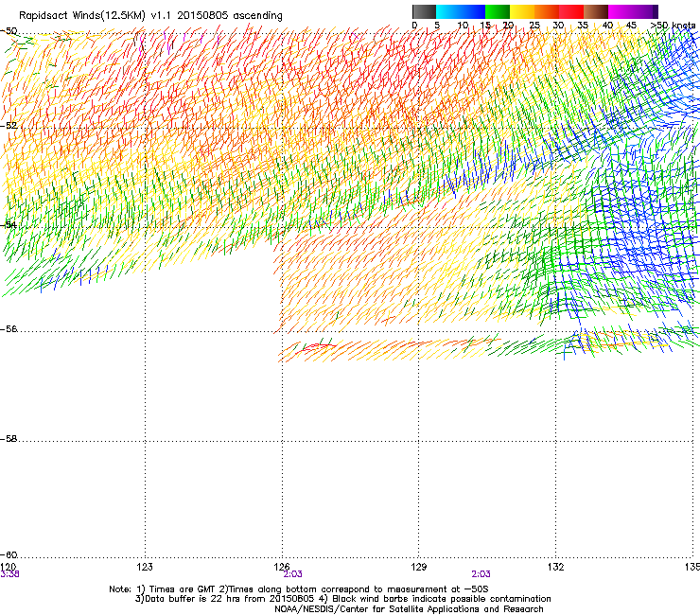Screen dimensions: 700x615
Task: Click the "123" longitude axis label
Action: point(145,567)
